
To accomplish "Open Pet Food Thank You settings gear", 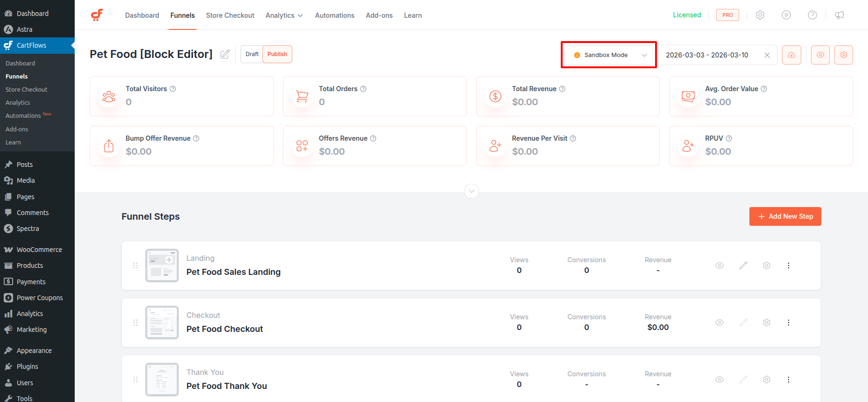I will pos(767,380).
